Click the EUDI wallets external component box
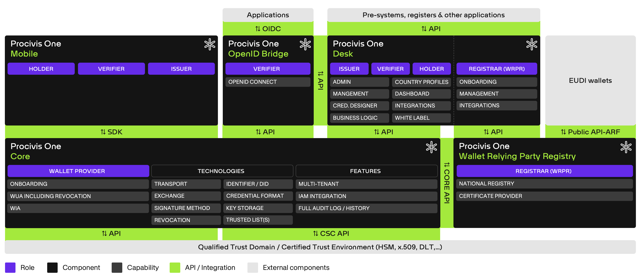 [x=590, y=80]
